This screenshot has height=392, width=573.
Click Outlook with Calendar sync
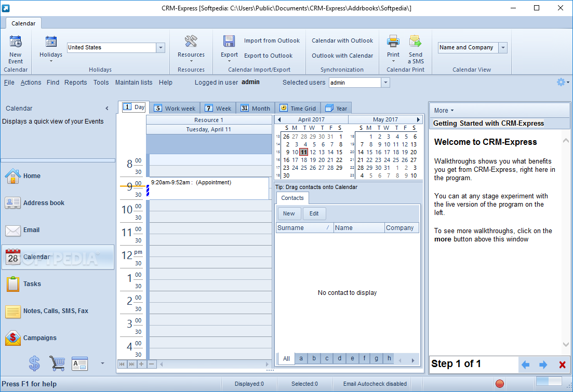coord(342,56)
